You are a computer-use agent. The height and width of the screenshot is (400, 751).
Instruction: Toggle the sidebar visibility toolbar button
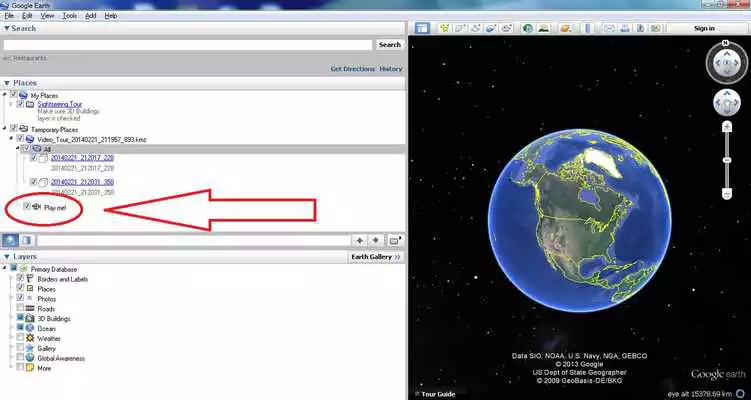point(421,28)
